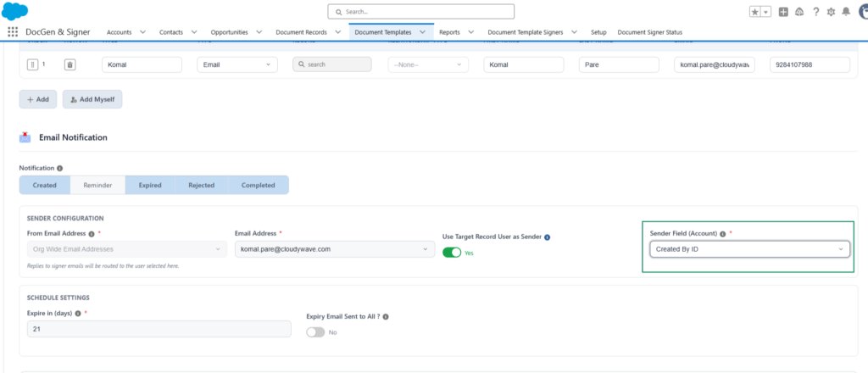Expand the Document Records menu chevron
The width and height of the screenshot is (868, 373).
(x=337, y=32)
